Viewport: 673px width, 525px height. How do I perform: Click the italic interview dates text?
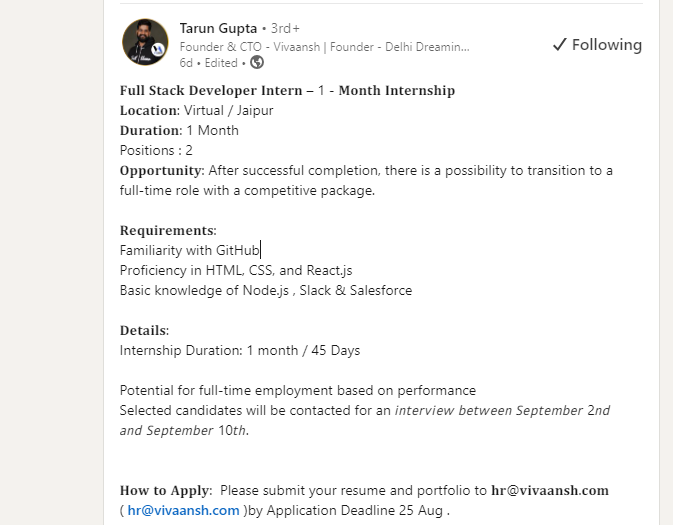tap(502, 410)
